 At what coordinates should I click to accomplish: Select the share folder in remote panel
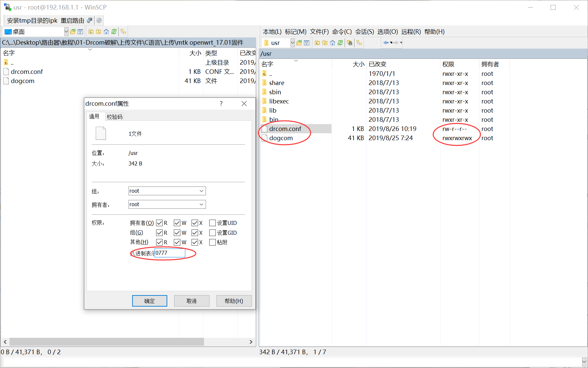click(x=276, y=83)
